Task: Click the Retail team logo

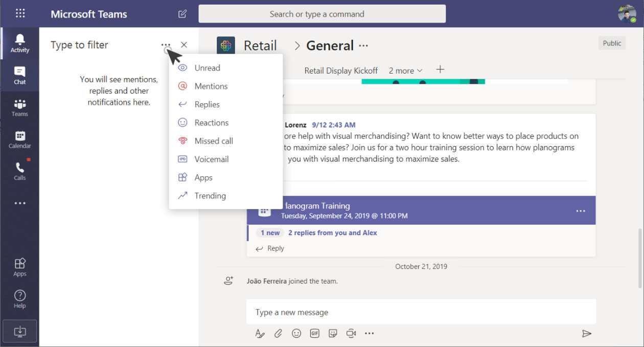Action: click(x=226, y=45)
